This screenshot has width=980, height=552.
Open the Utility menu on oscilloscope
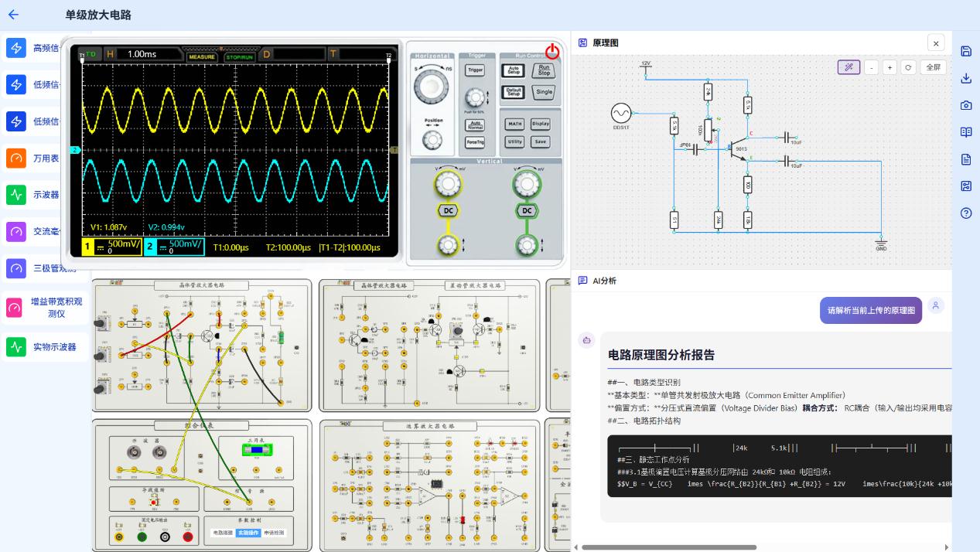[514, 142]
